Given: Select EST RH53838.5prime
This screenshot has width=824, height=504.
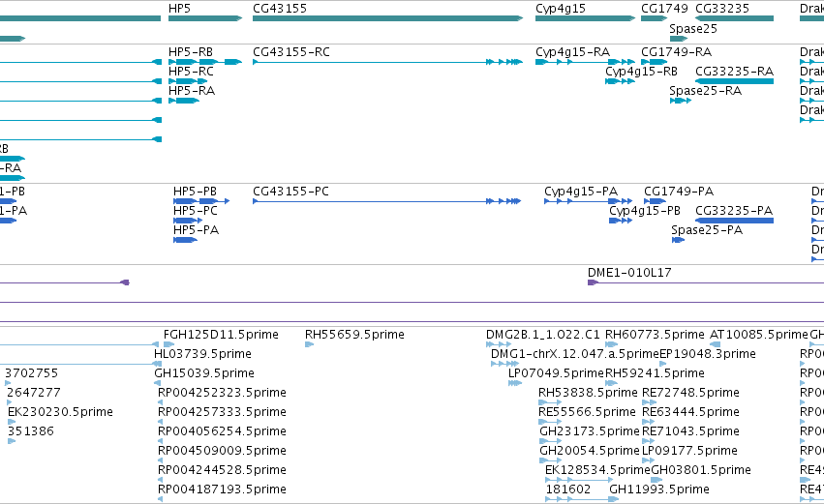Looking at the screenshot, I should [588, 393].
